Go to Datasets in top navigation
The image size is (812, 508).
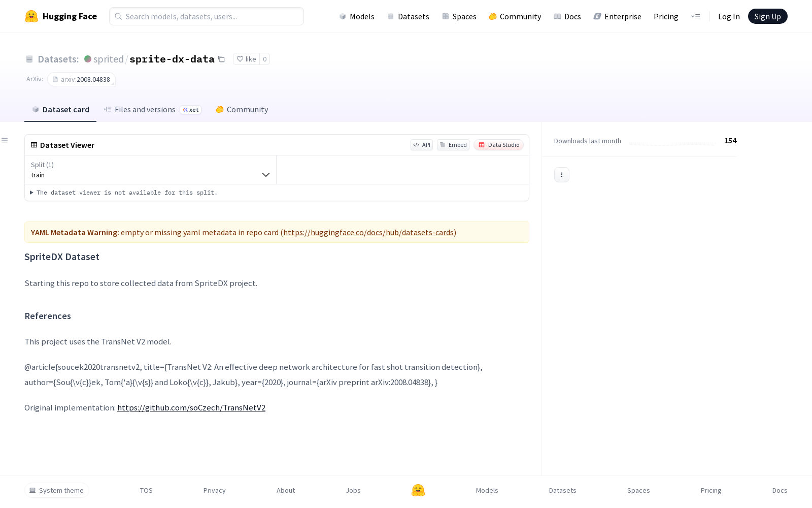point(408,16)
